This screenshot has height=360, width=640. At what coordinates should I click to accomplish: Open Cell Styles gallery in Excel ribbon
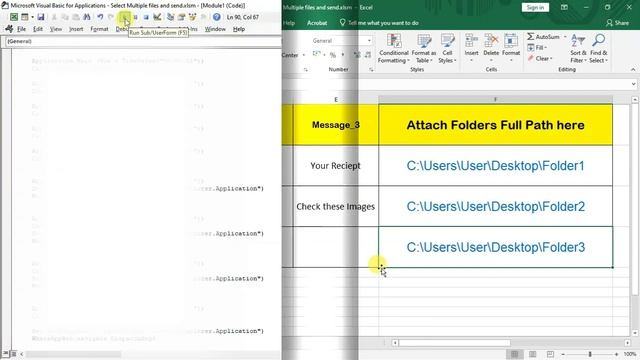pyautogui.click(x=447, y=49)
